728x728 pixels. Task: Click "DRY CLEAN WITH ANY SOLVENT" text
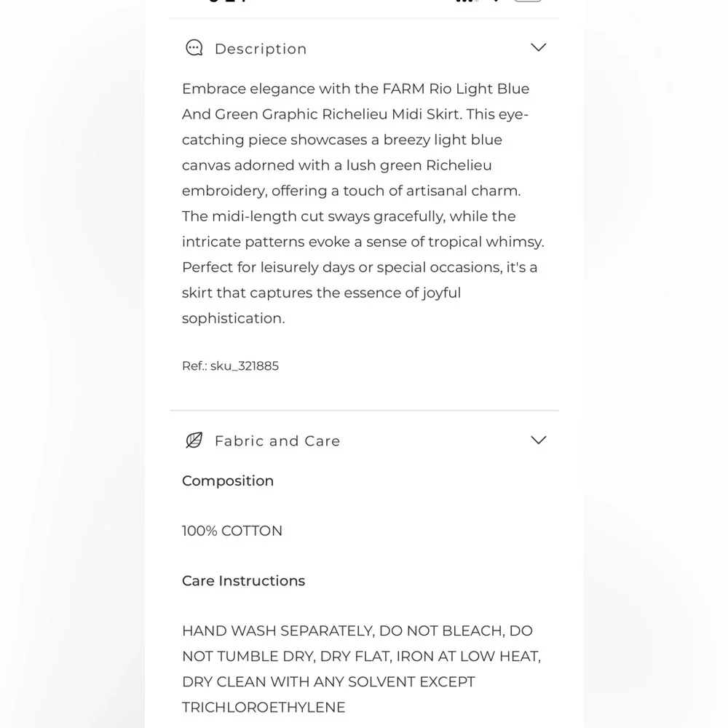pyautogui.click(x=304, y=682)
